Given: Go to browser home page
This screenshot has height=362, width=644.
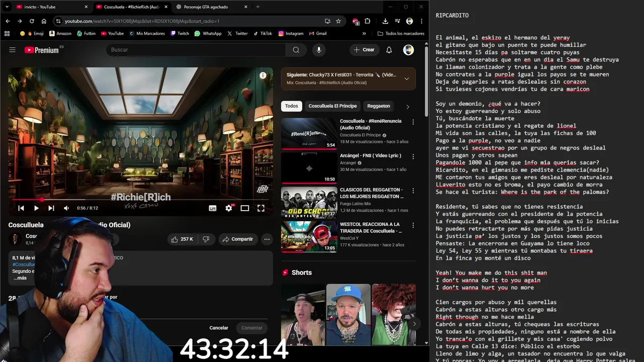Looking at the screenshot, I should [44, 21].
